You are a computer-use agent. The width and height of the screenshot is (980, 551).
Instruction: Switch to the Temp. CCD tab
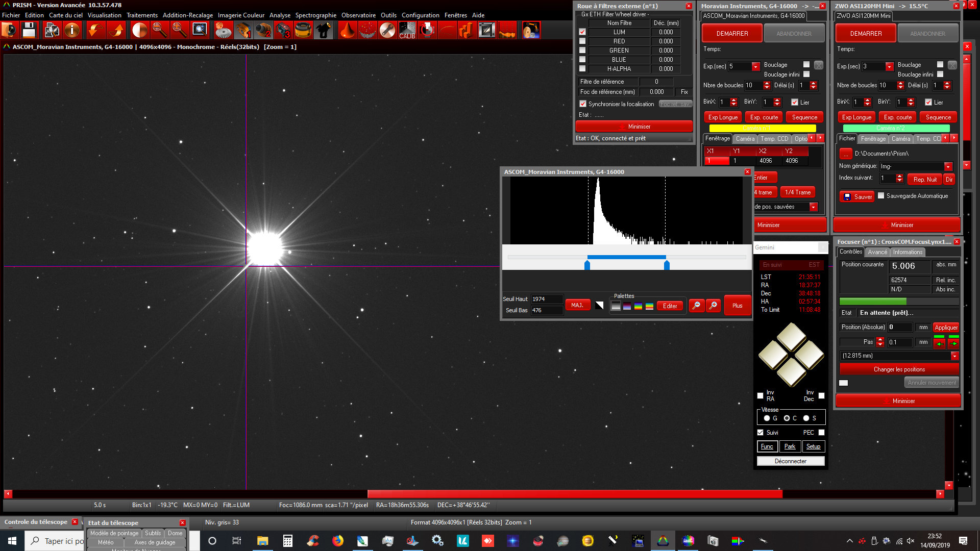tap(774, 139)
